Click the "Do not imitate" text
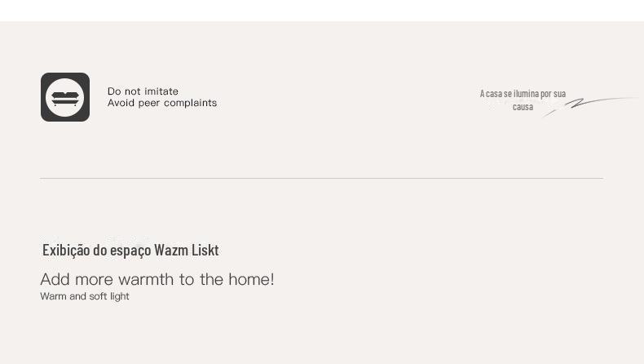 143,91
